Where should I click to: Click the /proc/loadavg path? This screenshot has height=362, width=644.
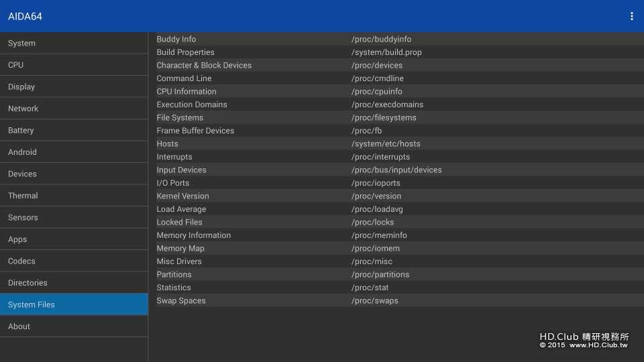point(377,209)
